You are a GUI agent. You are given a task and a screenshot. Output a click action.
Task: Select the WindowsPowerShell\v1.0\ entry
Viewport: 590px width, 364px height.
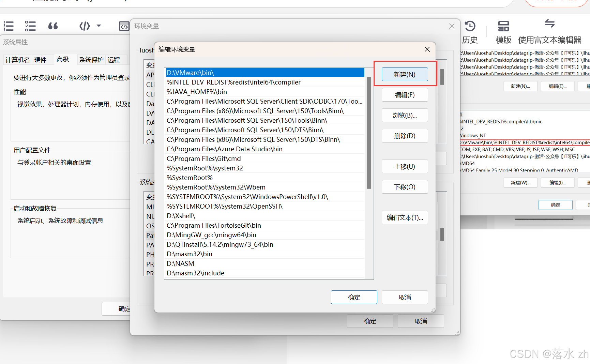[265, 197]
